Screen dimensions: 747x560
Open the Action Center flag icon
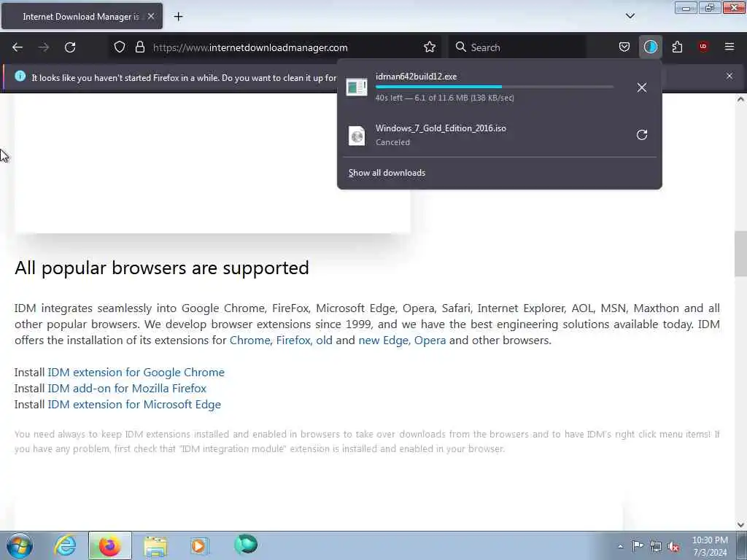pos(638,545)
